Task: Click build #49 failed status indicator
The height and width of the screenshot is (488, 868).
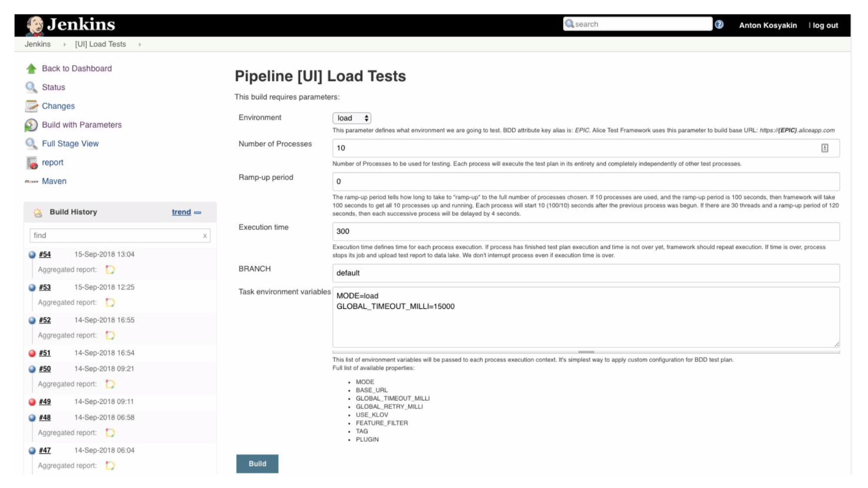Action: [32, 402]
